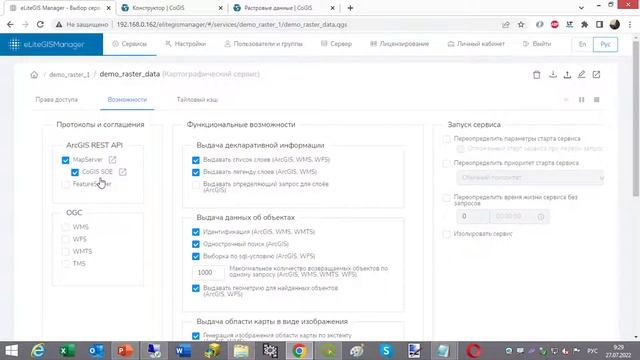Viewport: 640px width, 360px height.
Task: Click the browser back arrow
Action: tap(10, 24)
